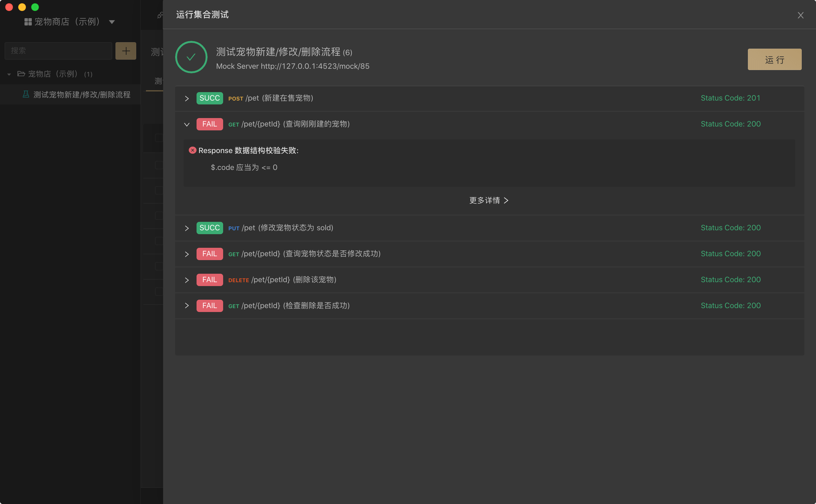
Task: Click the FAIL badge of DELETE /pet/{petId}
Action: point(209,280)
